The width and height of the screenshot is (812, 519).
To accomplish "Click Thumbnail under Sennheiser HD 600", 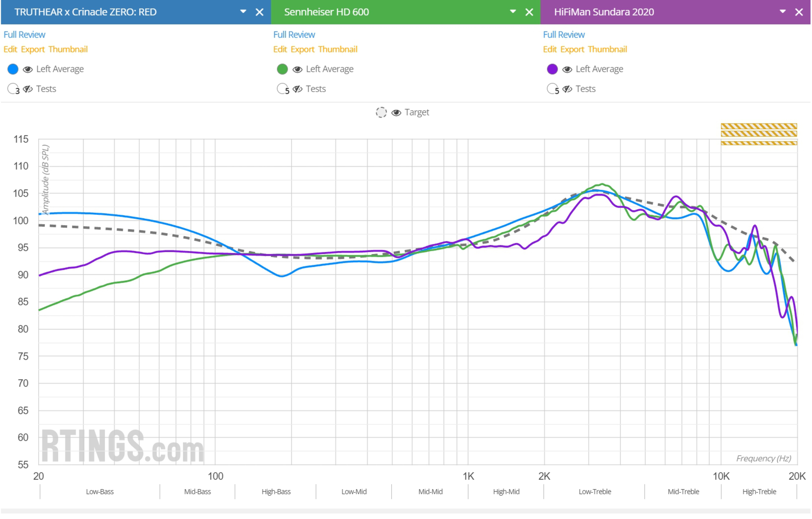I will (337, 49).
